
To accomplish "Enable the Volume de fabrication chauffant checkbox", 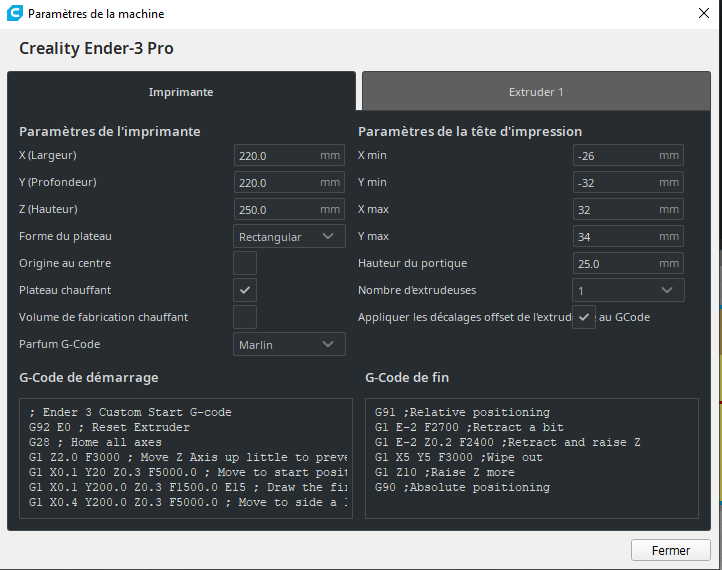I will click(245, 317).
